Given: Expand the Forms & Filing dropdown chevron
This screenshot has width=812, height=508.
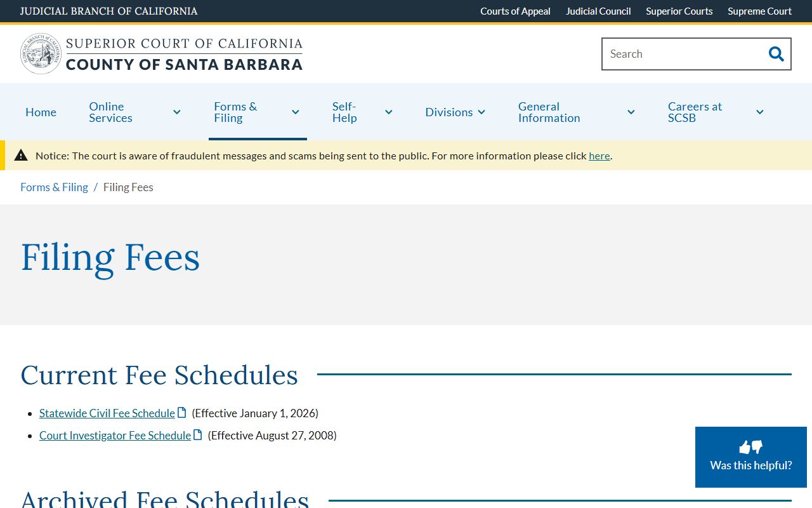Looking at the screenshot, I should (296, 112).
